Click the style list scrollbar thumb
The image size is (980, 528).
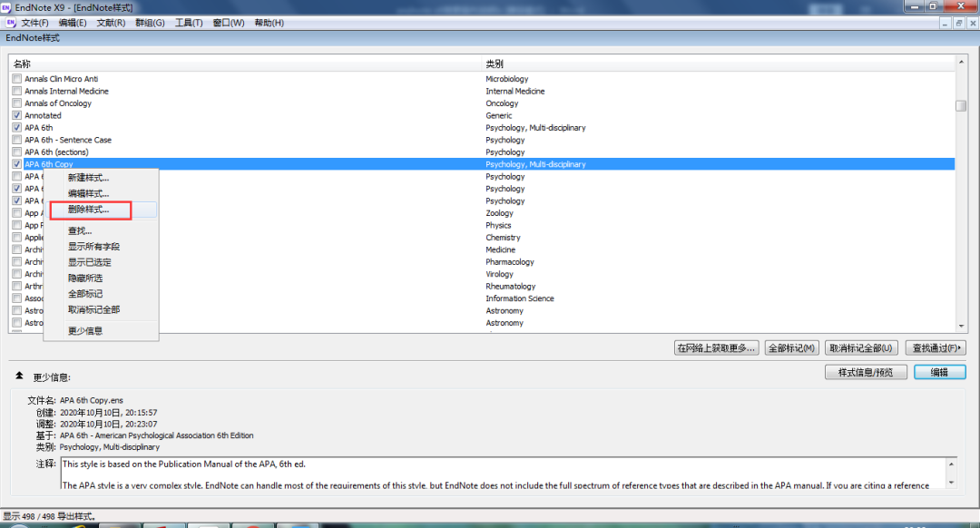(961, 105)
